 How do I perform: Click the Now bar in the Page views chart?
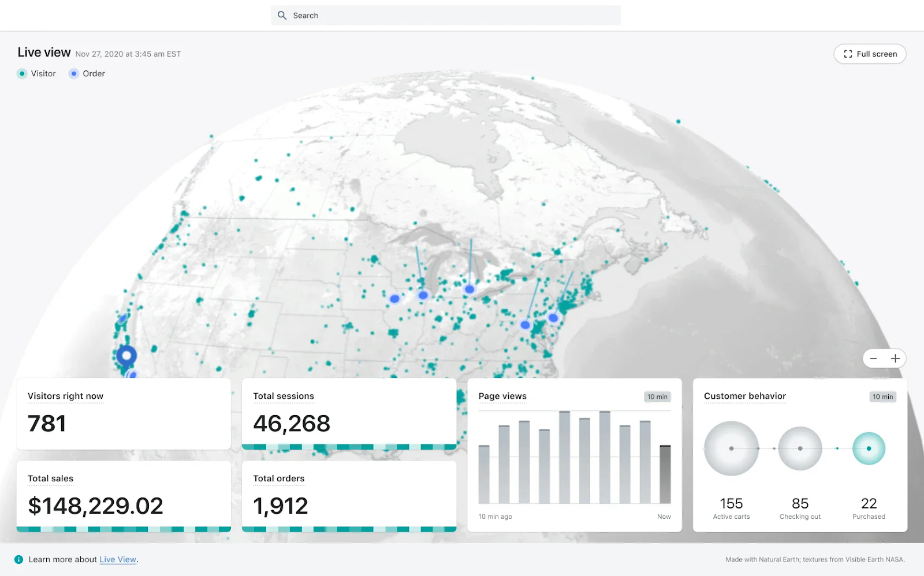point(665,473)
